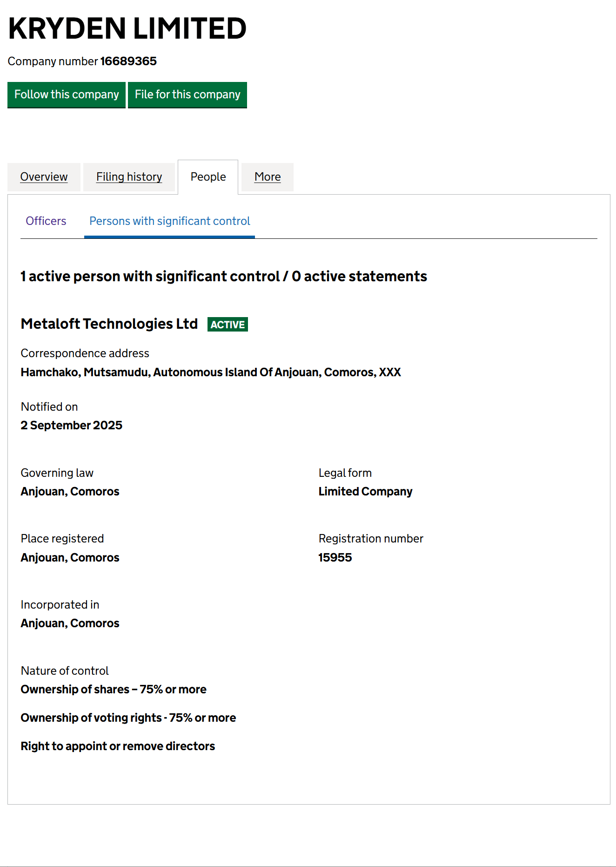
Task: Click the Incorporated in value Anjouan, Comoros
Action: point(70,623)
